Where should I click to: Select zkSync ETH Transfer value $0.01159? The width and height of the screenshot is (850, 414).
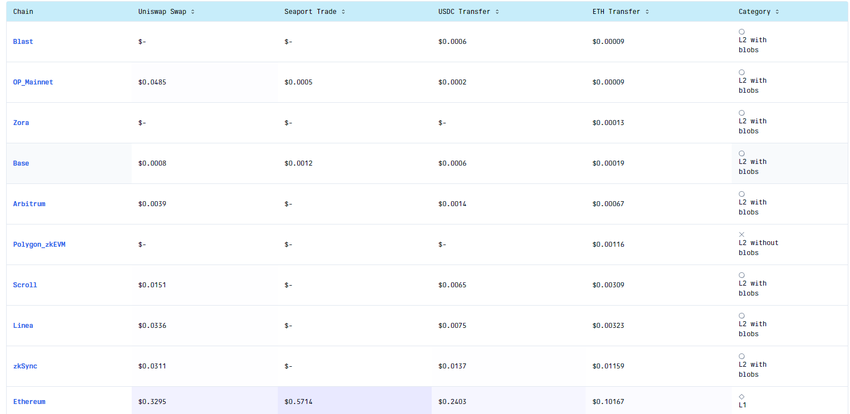608,366
